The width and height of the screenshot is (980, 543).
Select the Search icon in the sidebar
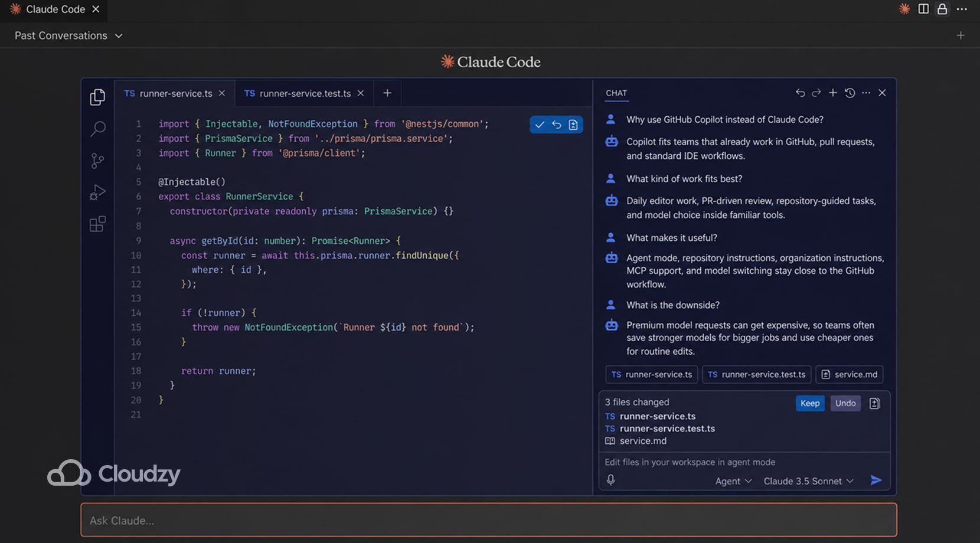point(97,129)
